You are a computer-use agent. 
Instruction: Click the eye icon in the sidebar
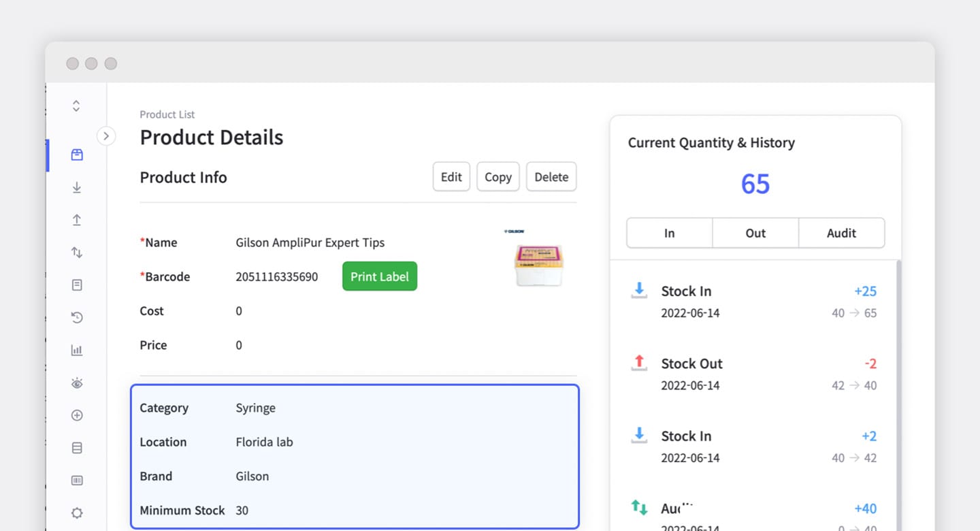click(76, 383)
